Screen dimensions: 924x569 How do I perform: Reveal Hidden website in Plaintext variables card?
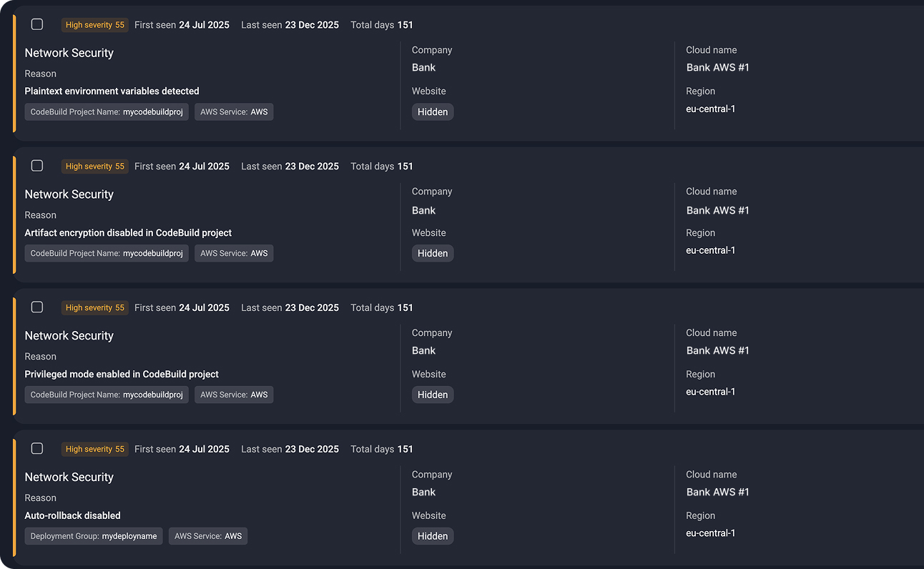tap(433, 112)
